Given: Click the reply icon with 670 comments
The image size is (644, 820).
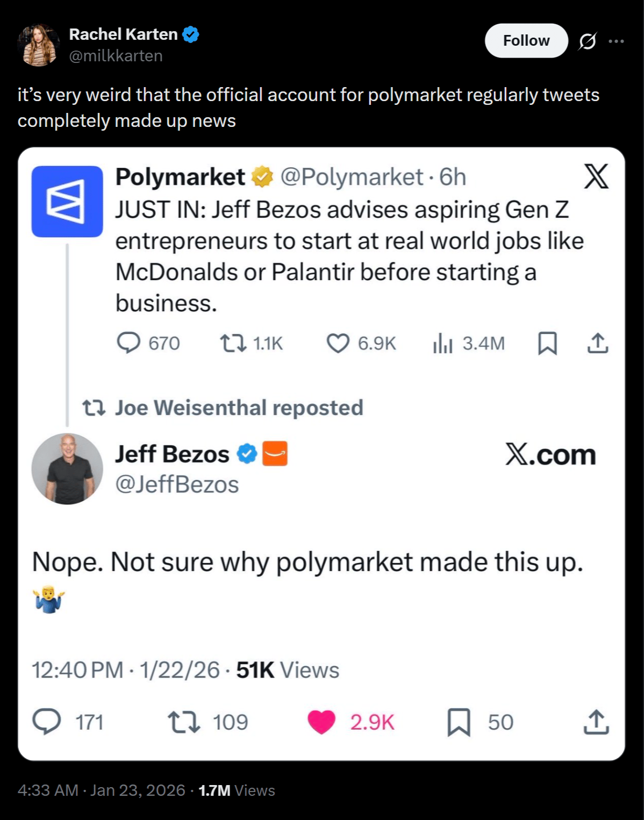Looking at the screenshot, I should pyautogui.click(x=128, y=343).
